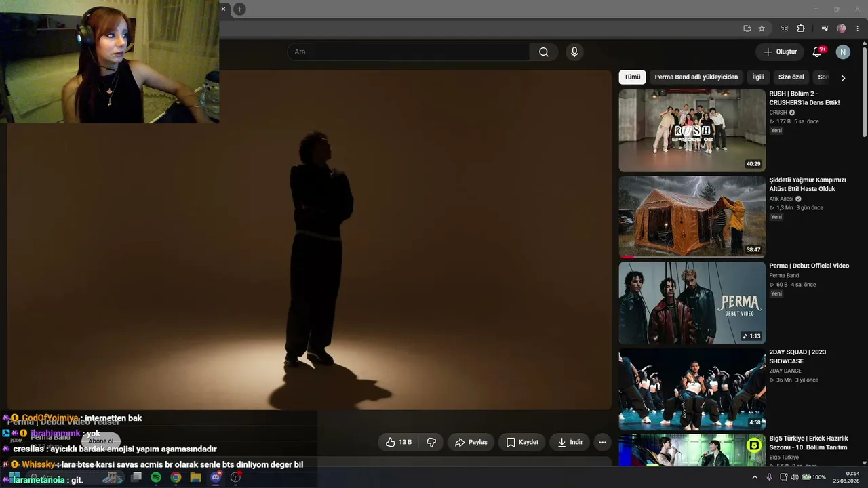The height and width of the screenshot is (488, 868).
Task: Start voice search with the microphone icon
Action: pyautogui.click(x=574, y=52)
